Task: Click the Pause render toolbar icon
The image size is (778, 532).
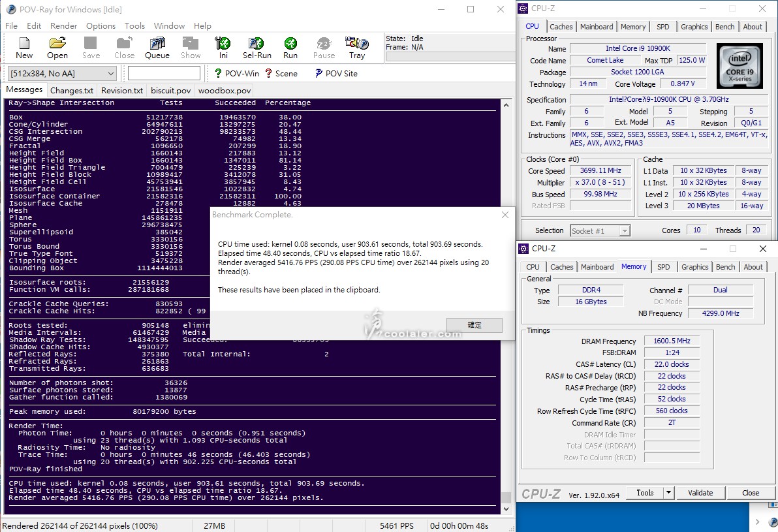Action: tap(324, 48)
